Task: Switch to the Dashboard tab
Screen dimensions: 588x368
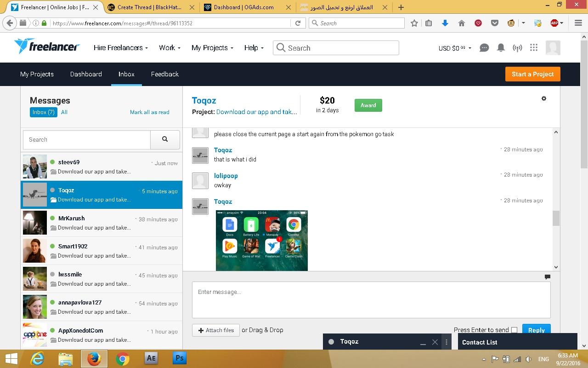Action: pos(86,74)
